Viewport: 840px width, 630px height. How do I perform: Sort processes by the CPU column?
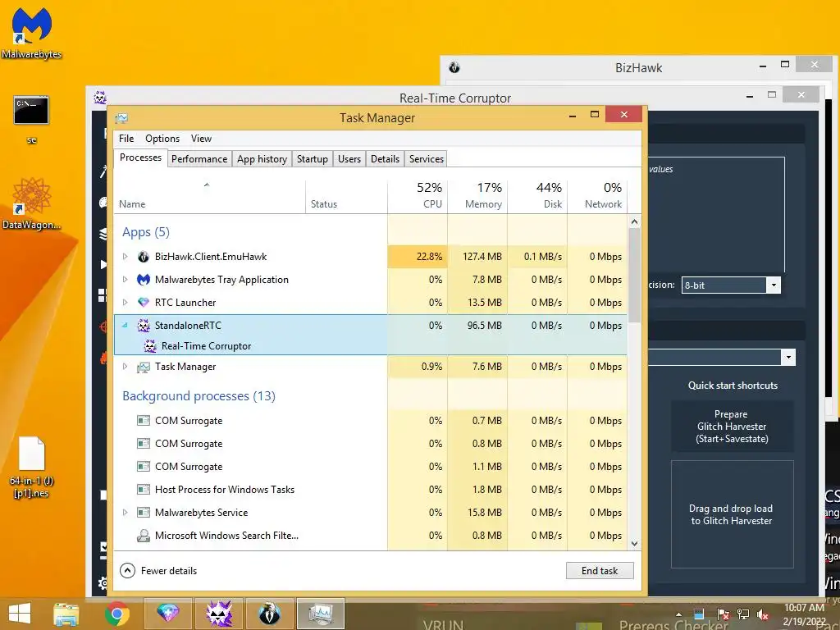coord(418,195)
